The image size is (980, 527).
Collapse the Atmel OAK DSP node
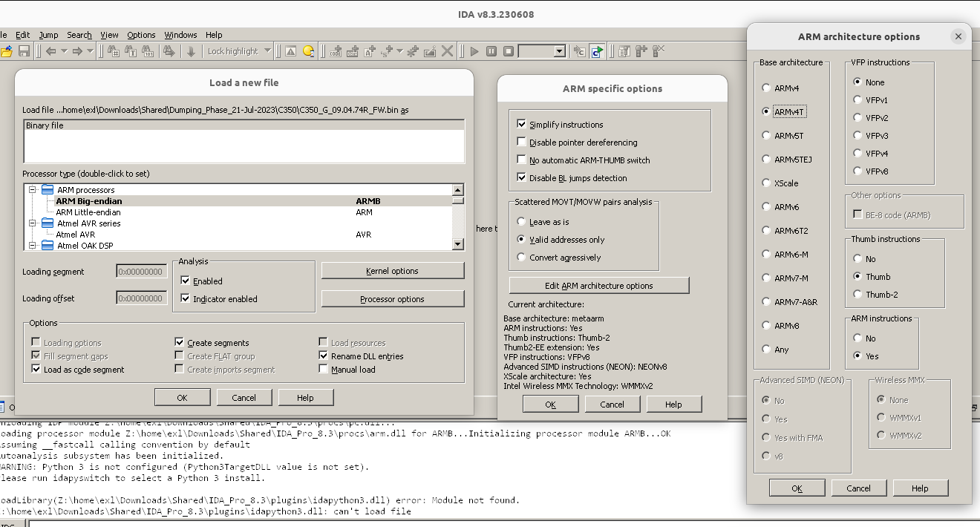click(33, 246)
